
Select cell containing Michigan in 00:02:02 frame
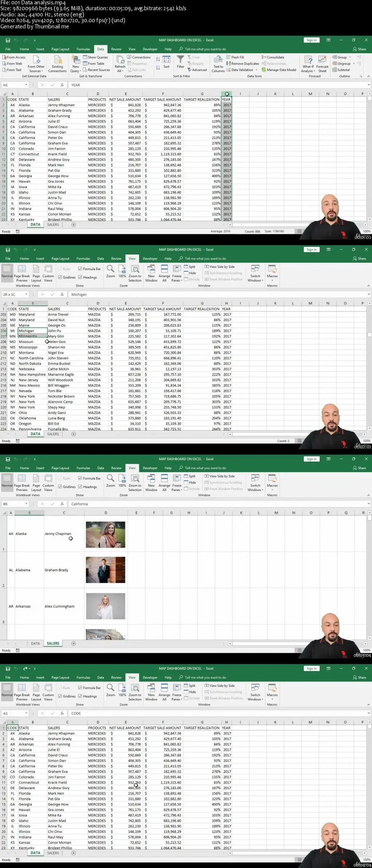pos(32,331)
